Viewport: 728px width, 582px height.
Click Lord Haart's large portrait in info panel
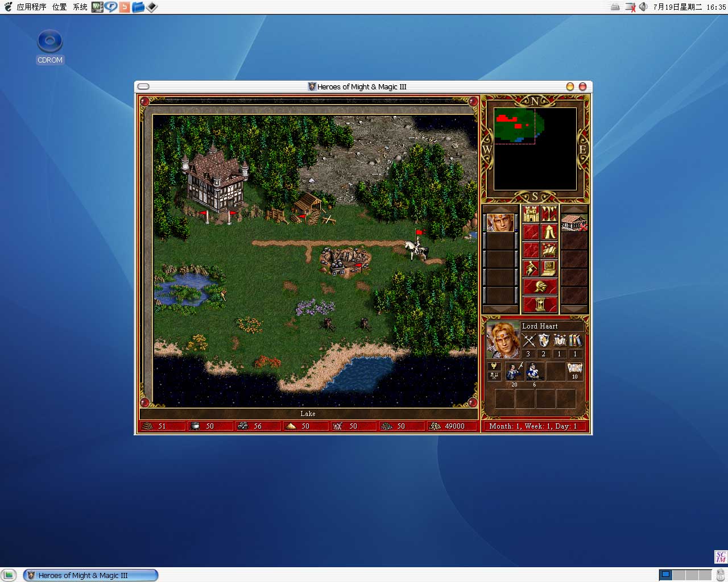click(x=503, y=340)
